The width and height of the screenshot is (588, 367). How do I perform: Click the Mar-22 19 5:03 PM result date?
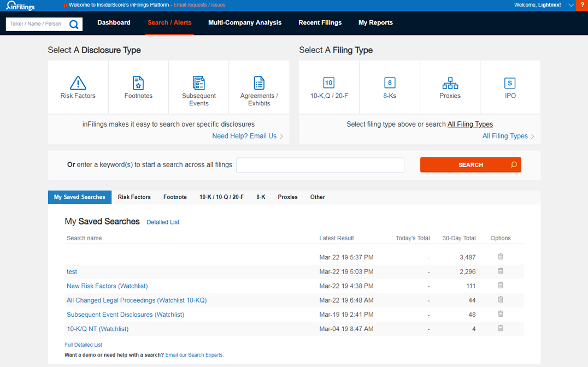346,272
